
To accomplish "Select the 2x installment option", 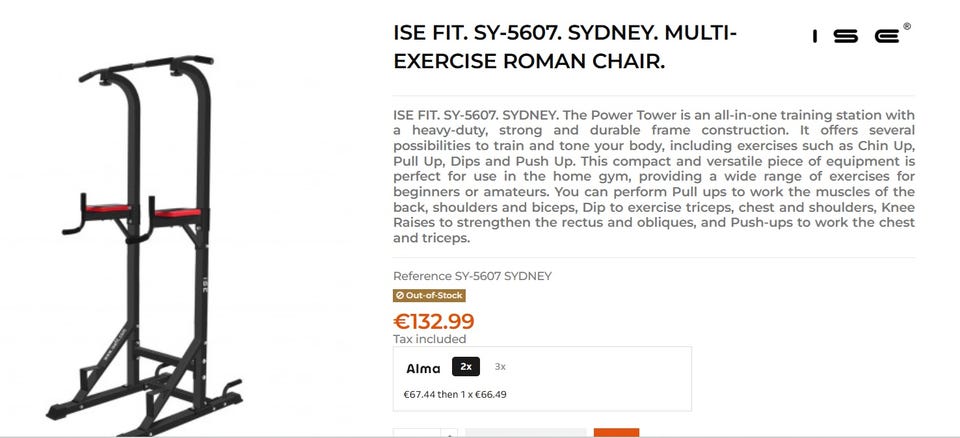I will click(466, 367).
